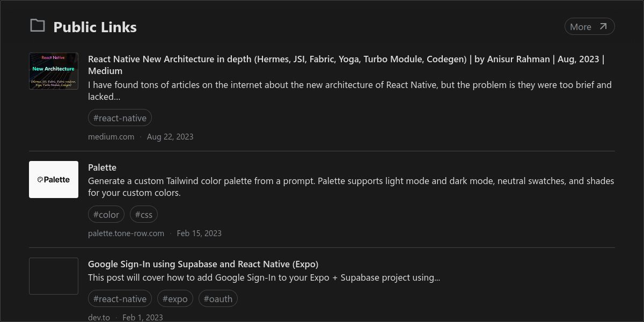Open the Google Sign-In using Supabase title
The height and width of the screenshot is (322, 644).
(203, 264)
